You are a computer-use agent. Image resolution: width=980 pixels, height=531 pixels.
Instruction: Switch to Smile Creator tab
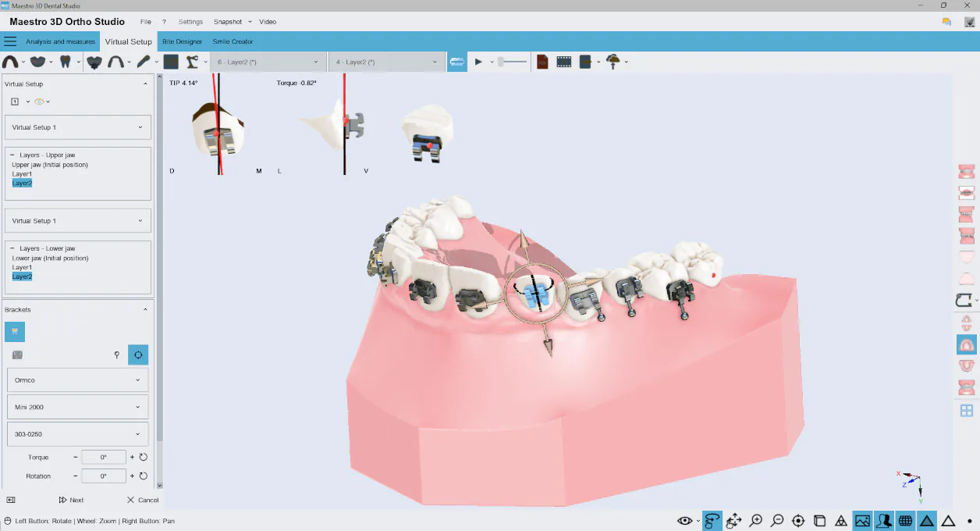pyautogui.click(x=232, y=41)
